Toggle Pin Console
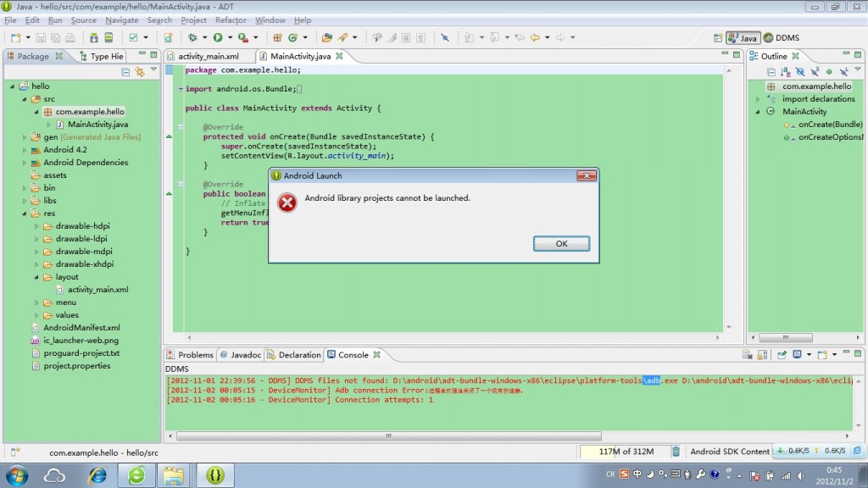The height and width of the screenshot is (488, 868). (x=782, y=355)
